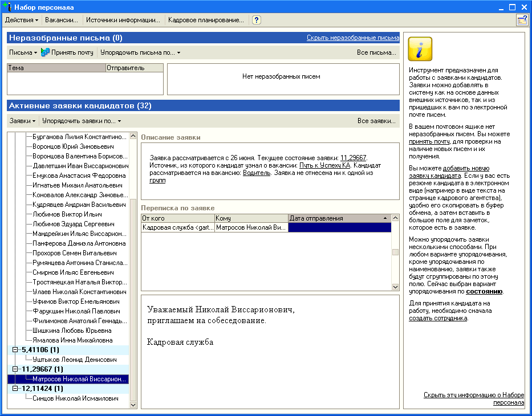Click the состоянию sorting link
Image resolution: width=532 pixels, height=416 pixels.
coord(484,291)
